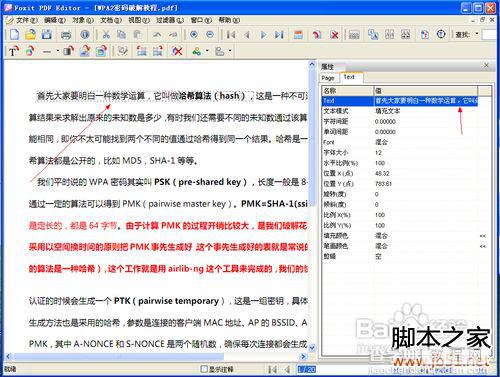
Task: Rotate the page using the red arrow icon
Action: click(x=317, y=34)
